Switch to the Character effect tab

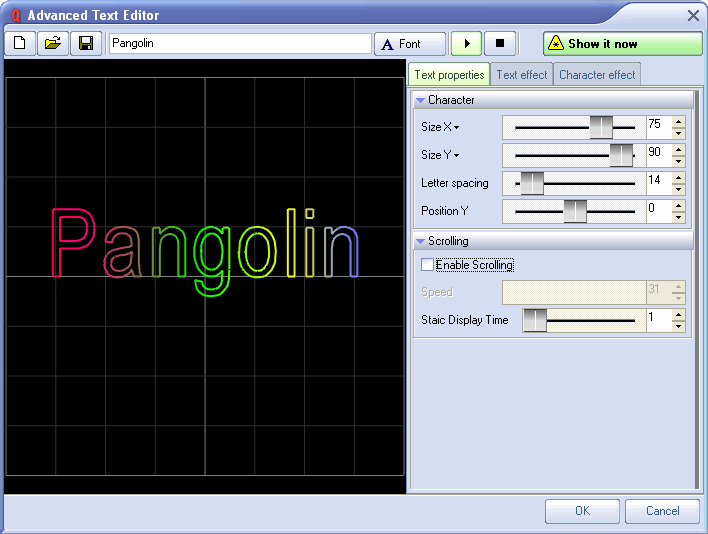point(597,75)
